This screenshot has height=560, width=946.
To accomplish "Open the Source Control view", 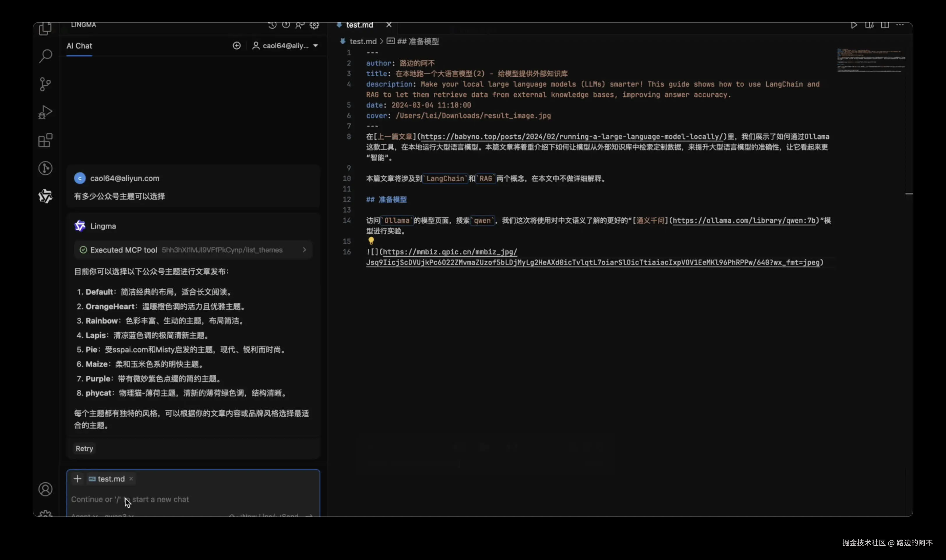I will click(45, 84).
